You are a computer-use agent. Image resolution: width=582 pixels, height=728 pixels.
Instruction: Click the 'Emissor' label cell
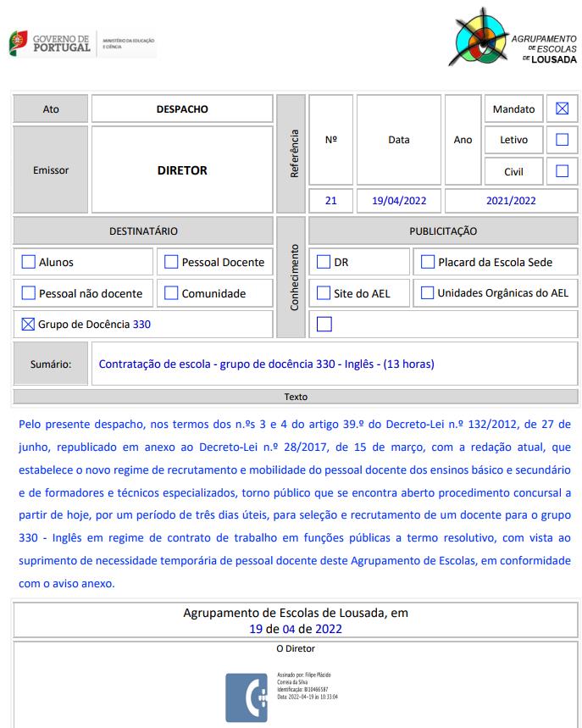(51, 170)
